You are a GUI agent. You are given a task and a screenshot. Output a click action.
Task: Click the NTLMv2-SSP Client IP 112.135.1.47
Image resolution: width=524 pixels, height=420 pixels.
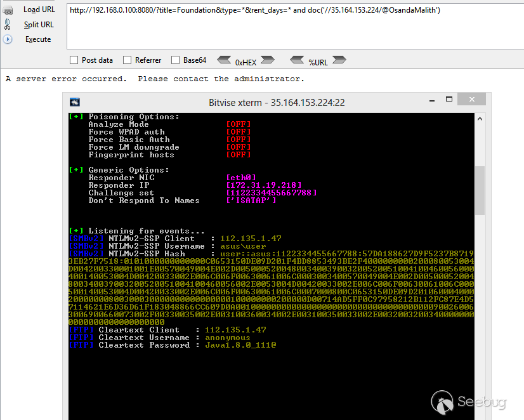[251, 239]
